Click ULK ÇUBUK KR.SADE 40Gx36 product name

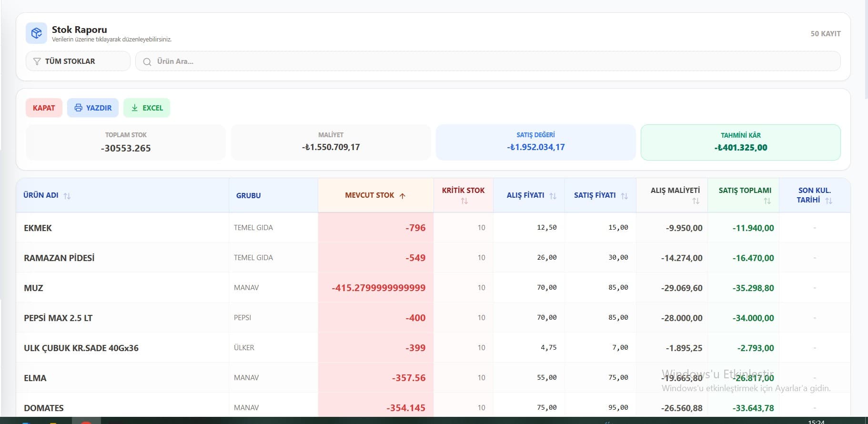[81, 348]
